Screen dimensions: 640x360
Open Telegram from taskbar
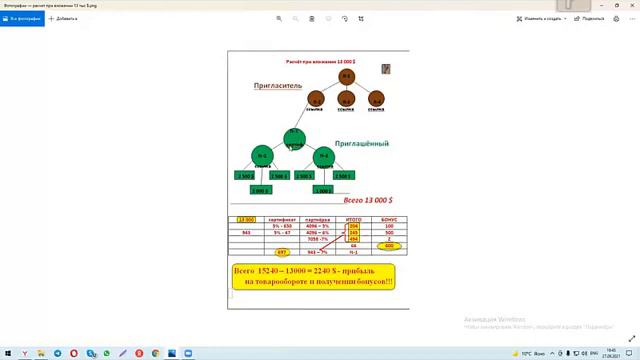point(58,353)
